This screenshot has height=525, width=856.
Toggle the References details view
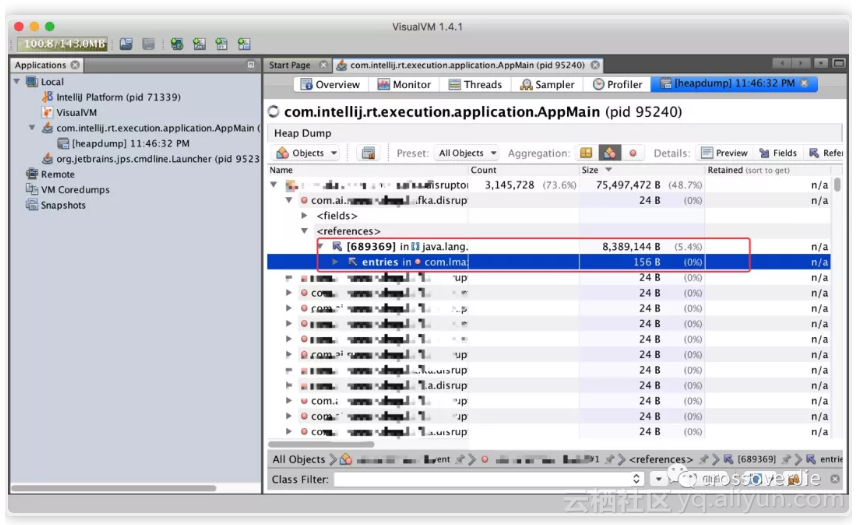[825, 153]
